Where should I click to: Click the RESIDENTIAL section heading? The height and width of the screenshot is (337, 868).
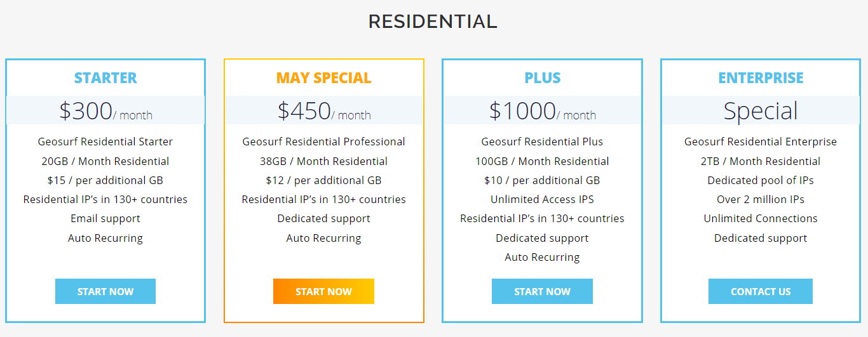click(x=433, y=22)
